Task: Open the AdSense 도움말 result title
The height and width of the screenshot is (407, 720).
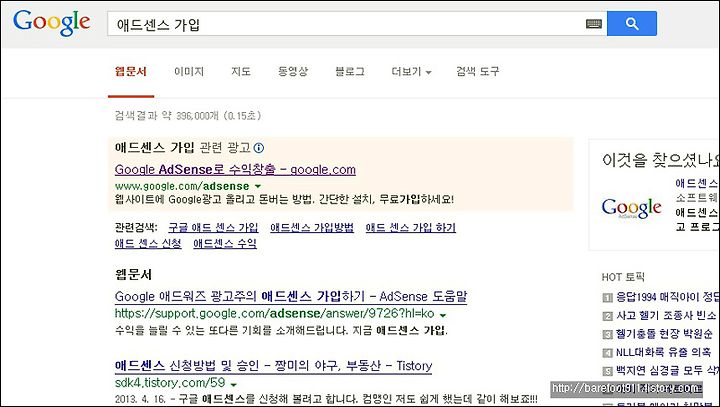Action: click(x=291, y=296)
